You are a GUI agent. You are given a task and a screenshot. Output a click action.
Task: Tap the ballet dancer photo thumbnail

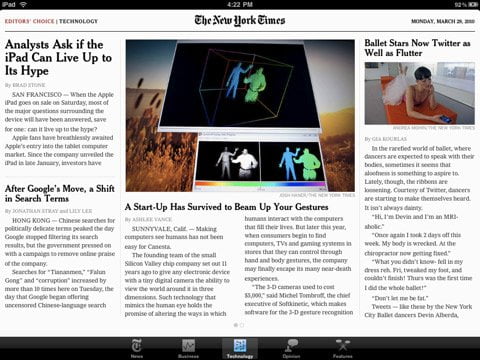420,93
